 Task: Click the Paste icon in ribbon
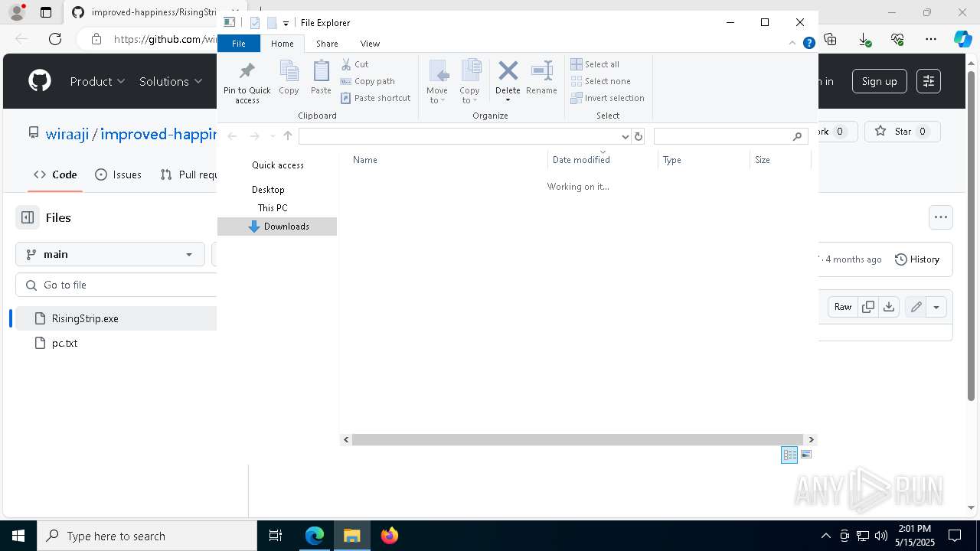click(x=321, y=77)
